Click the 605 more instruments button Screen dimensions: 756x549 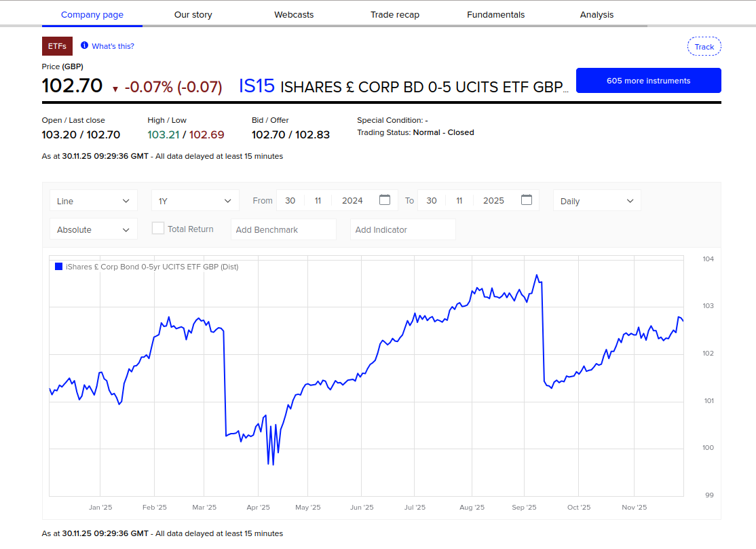(x=648, y=81)
